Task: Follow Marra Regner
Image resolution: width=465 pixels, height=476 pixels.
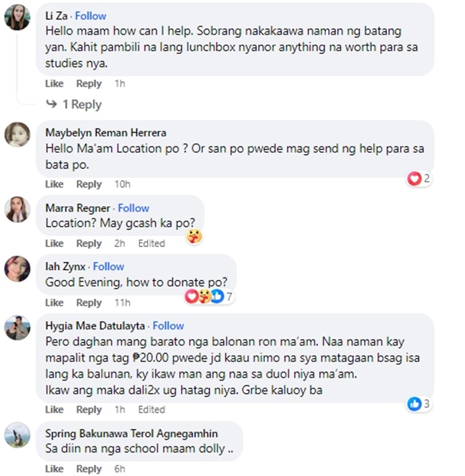Action: 133,208
